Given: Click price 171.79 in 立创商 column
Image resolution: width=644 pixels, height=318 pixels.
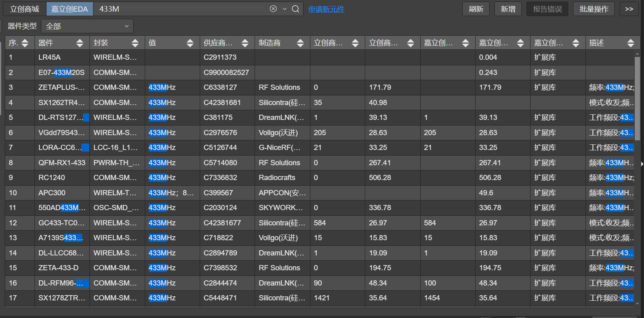Looking at the screenshot, I should pyautogui.click(x=380, y=87).
